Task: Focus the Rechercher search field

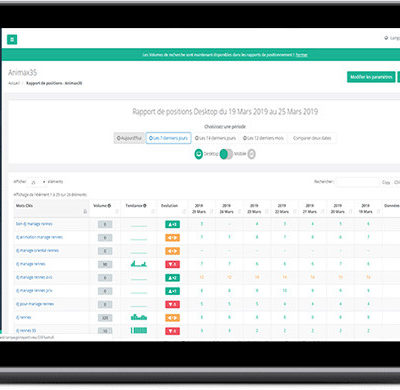Action: coord(357,182)
